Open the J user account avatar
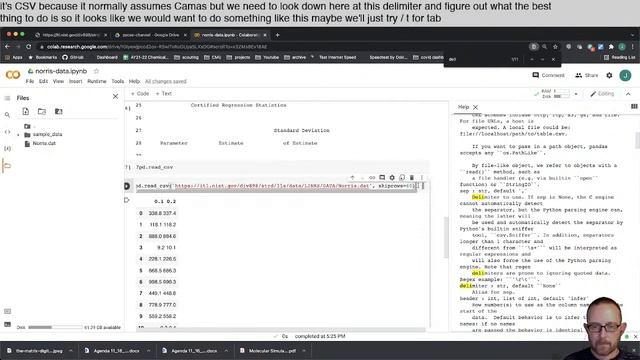The width and height of the screenshot is (640, 360). pos(625,76)
